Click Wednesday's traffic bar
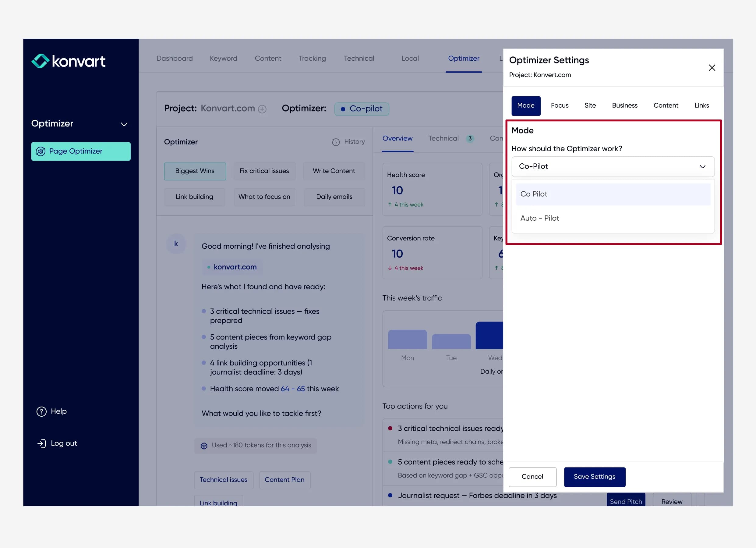This screenshot has height=548, width=756. [x=489, y=336]
